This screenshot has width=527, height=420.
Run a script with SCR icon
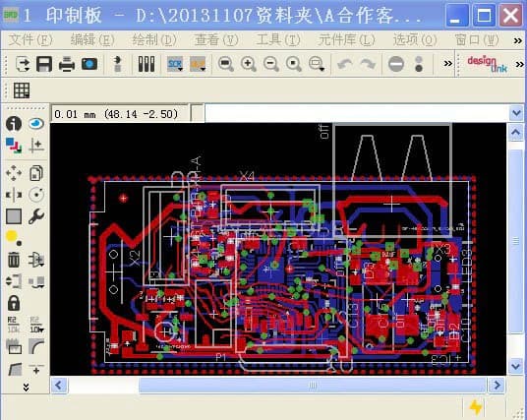tap(175, 64)
